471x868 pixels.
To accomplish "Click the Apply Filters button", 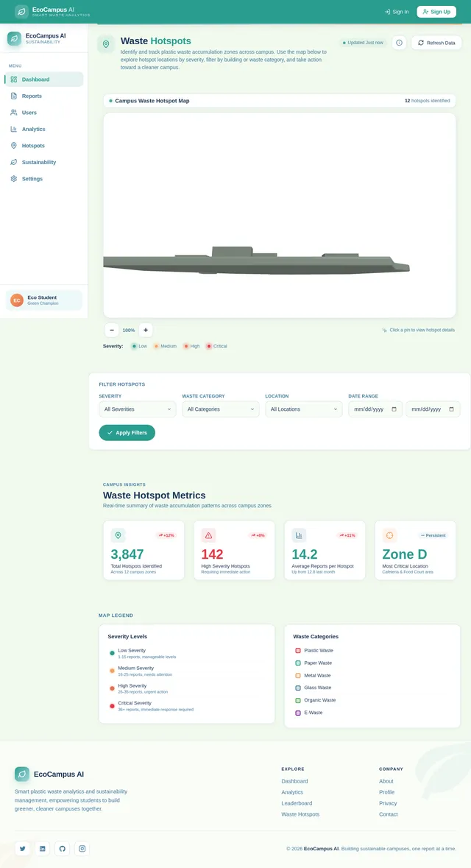I will coord(127,433).
